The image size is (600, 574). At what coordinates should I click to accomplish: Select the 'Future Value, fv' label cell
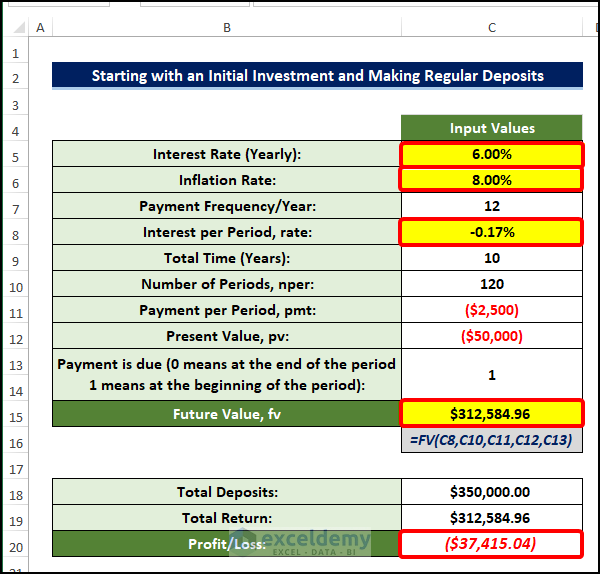point(227,414)
